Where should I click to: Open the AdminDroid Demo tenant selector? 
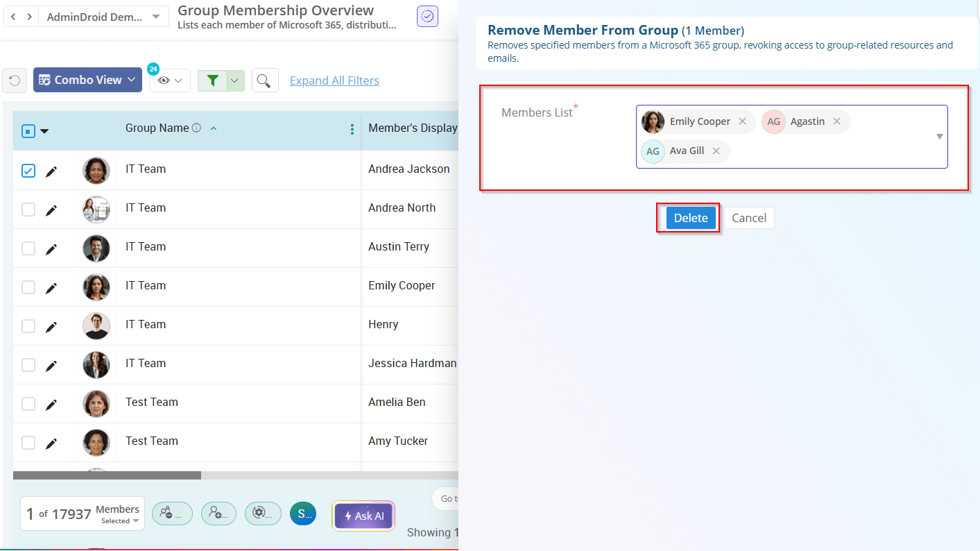tap(103, 16)
